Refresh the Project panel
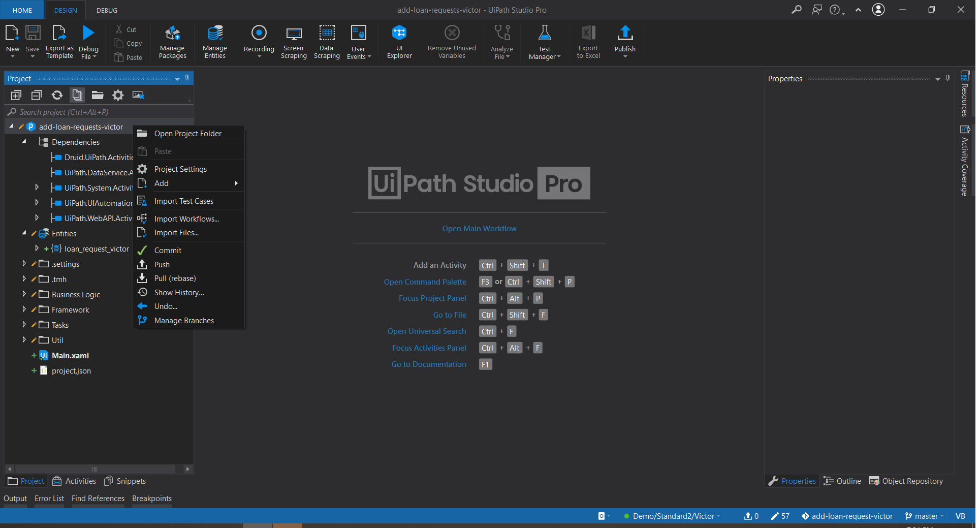Screen dimensions: 980x528 pyautogui.click(x=57, y=95)
